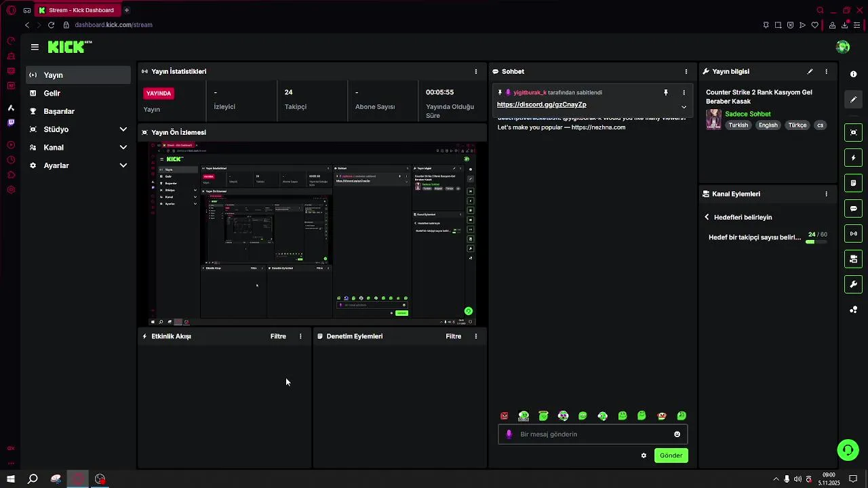The image size is (868, 488).
Task: Open the profile avatar menu
Action: click(843, 47)
